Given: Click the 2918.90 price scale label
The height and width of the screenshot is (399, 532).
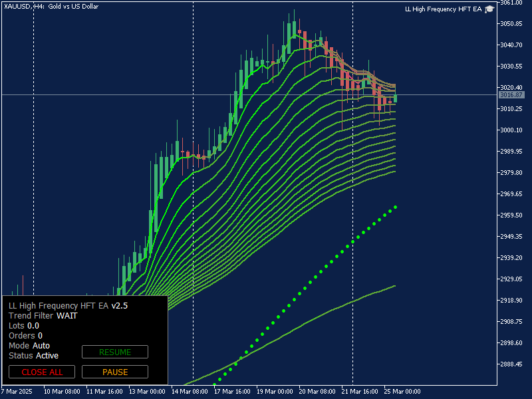Looking at the screenshot, I should click(511, 301).
